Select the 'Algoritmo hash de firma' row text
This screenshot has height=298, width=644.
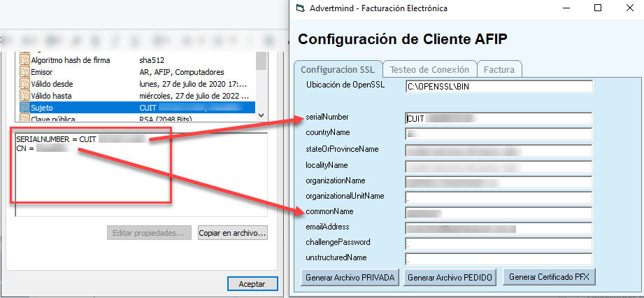coord(70,60)
